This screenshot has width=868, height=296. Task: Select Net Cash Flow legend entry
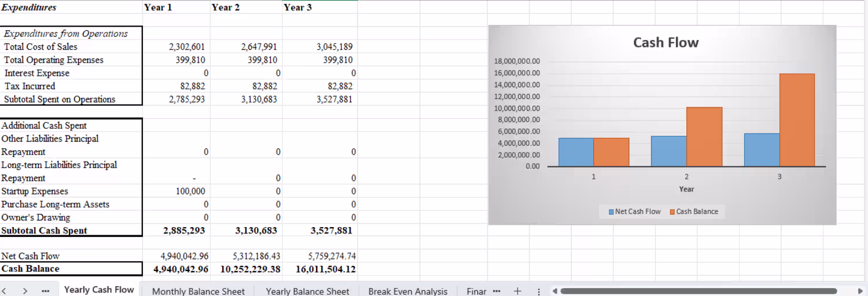pyautogui.click(x=634, y=211)
